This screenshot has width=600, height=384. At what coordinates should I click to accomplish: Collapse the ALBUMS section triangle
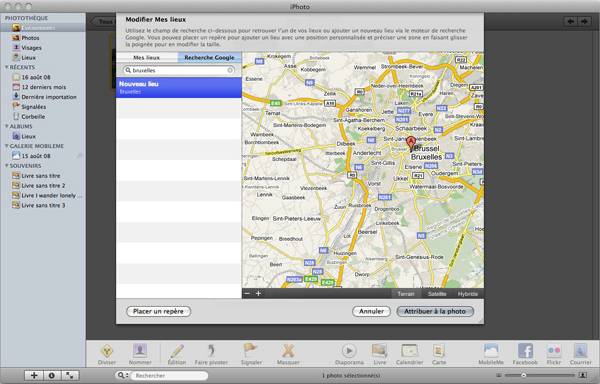(x=7, y=126)
